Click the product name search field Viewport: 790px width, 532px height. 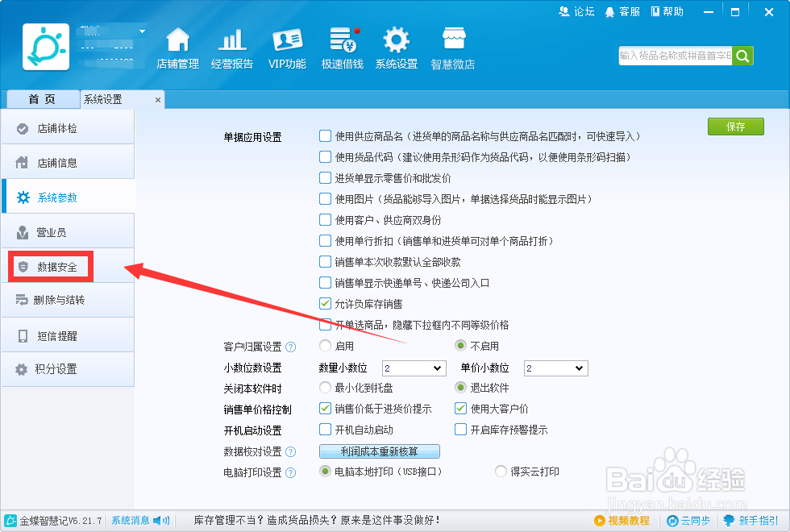pos(676,56)
